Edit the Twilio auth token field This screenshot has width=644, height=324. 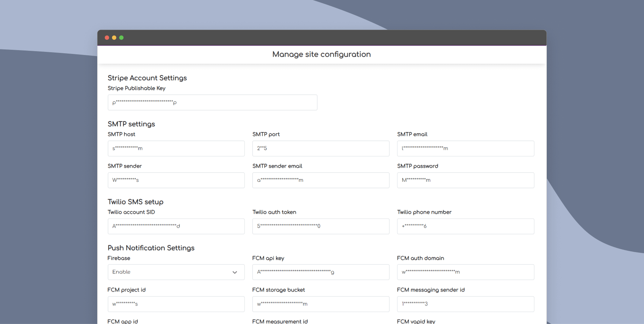(x=321, y=226)
